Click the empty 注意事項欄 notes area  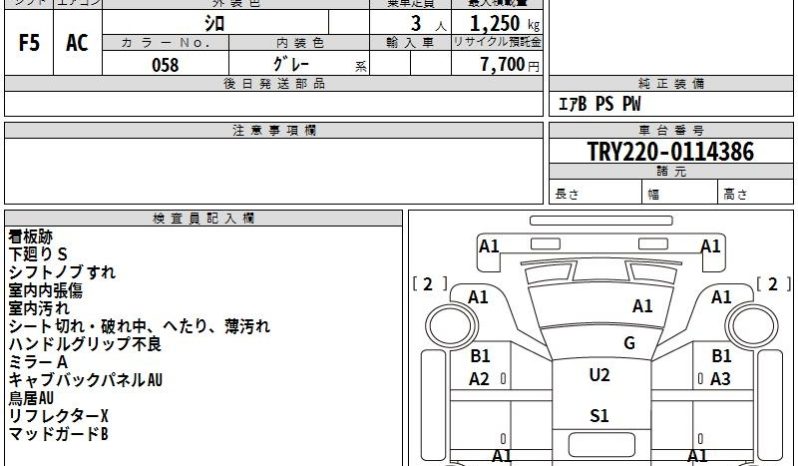[x=274, y=171]
